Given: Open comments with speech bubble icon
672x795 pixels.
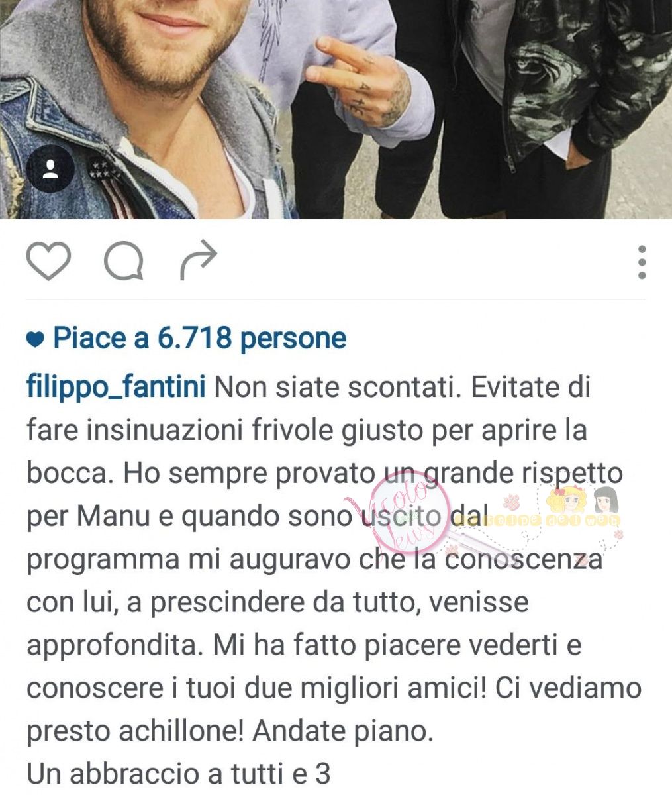Looking at the screenshot, I should point(124,262).
